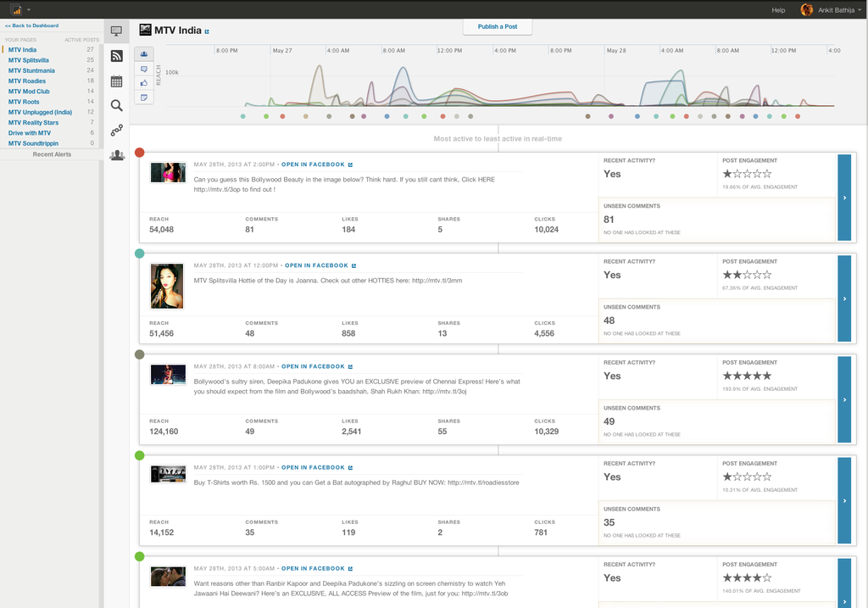Click the gray marker dot of the Chennai Express post

point(140,354)
